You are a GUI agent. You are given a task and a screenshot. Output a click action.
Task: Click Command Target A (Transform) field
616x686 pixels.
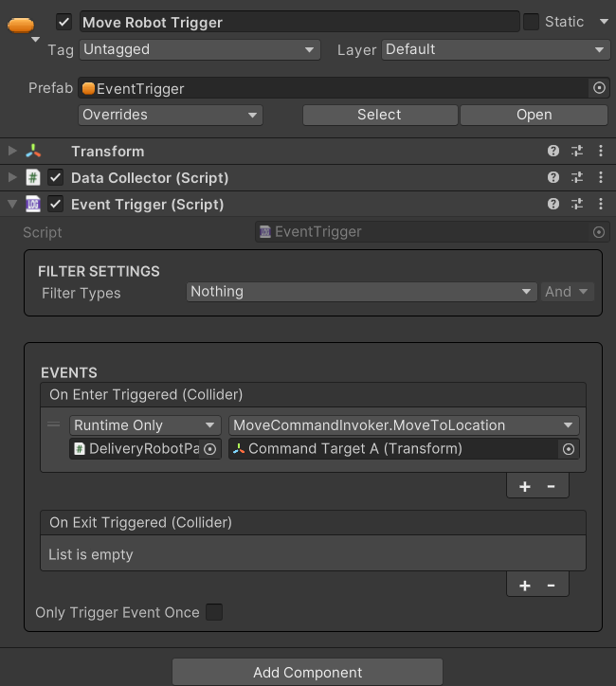pyautogui.click(x=393, y=449)
